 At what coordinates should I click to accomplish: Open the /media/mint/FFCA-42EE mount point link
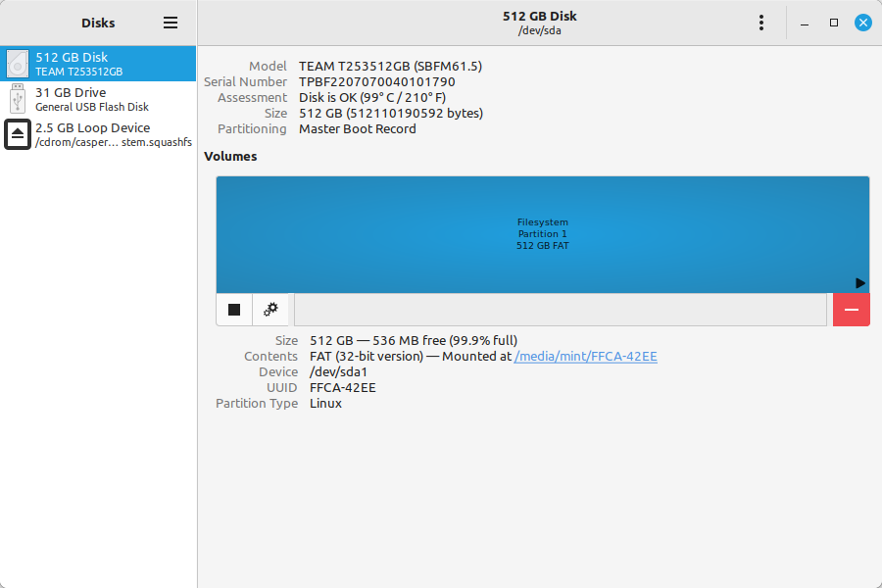point(585,356)
